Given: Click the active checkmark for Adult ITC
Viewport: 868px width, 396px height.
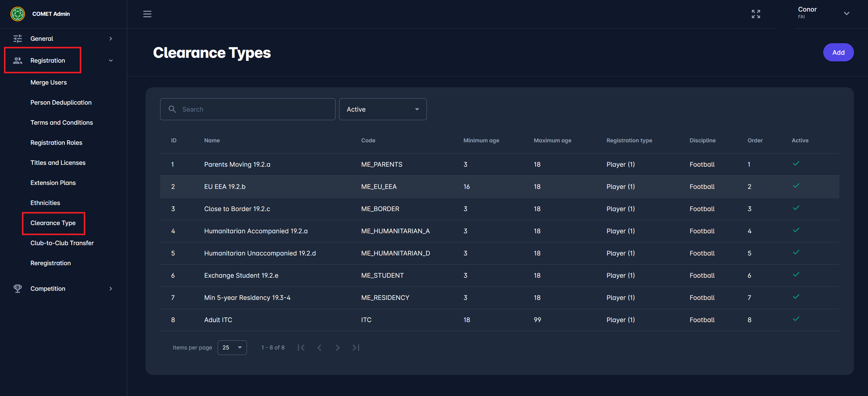Looking at the screenshot, I should [796, 319].
